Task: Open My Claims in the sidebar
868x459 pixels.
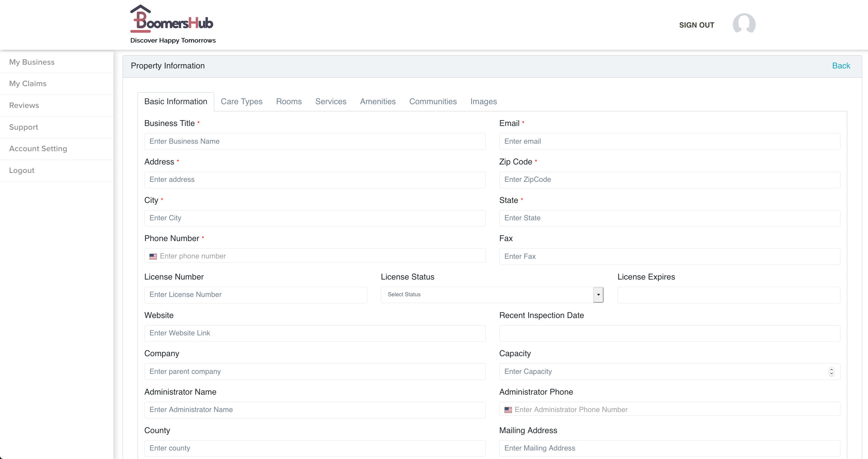Action: click(57, 83)
